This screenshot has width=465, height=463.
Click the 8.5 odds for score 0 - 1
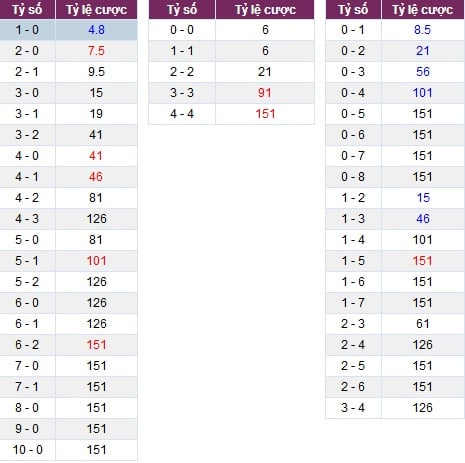point(423,30)
